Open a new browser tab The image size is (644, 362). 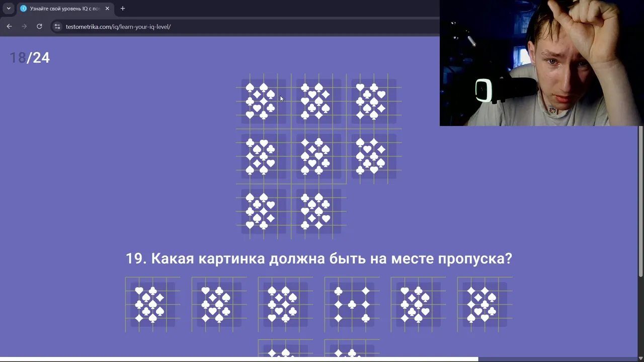(122, 9)
